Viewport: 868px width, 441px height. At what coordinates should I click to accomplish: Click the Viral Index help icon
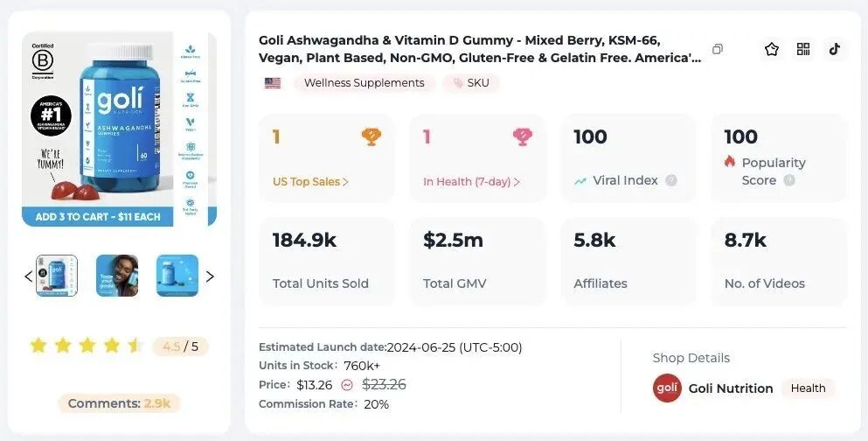click(671, 180)
